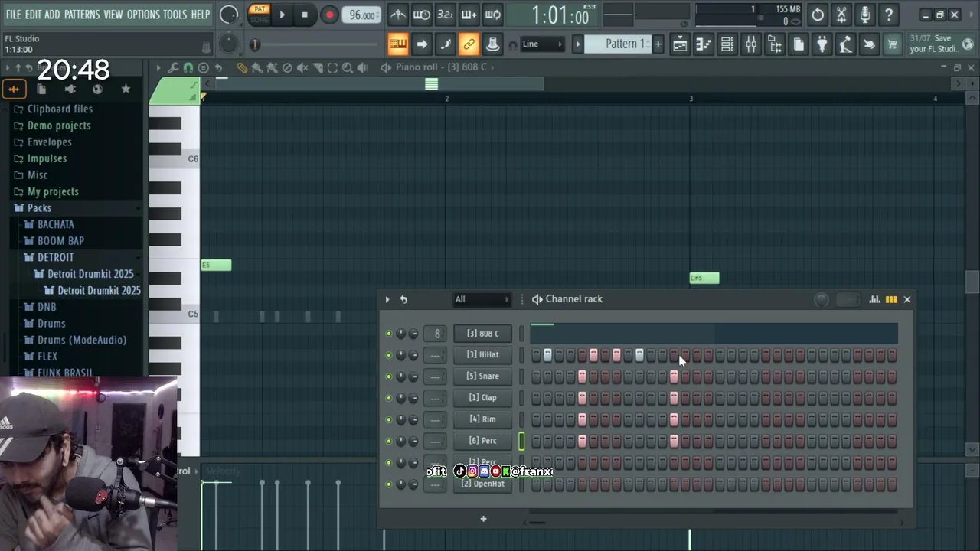Toggle first step of Snare row

pyautogui.click(x=536, y=377)
